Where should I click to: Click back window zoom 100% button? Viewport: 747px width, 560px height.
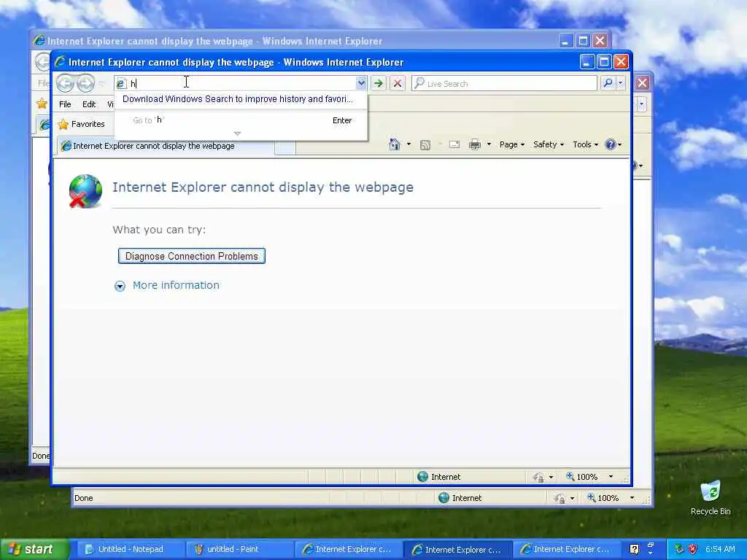[x=603, y=497]
